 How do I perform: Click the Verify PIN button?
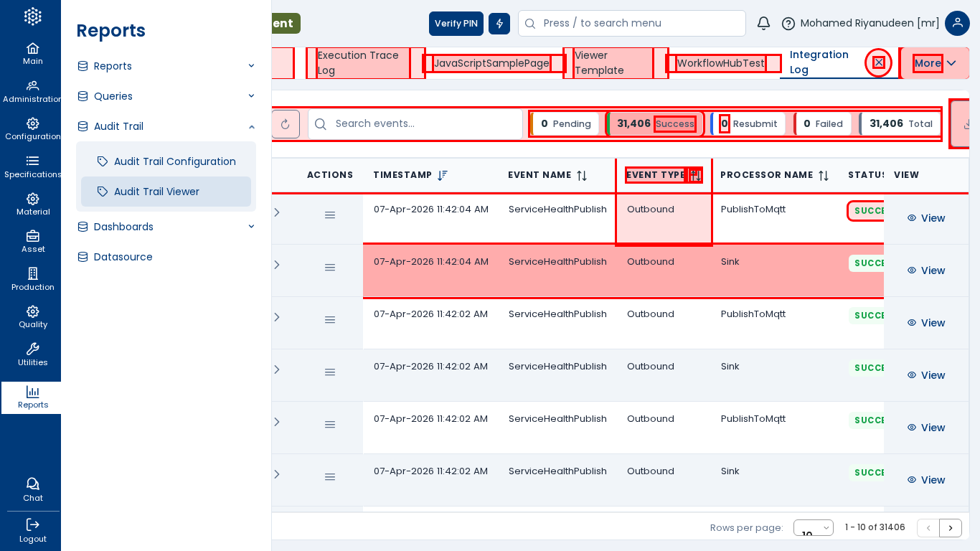456,24
